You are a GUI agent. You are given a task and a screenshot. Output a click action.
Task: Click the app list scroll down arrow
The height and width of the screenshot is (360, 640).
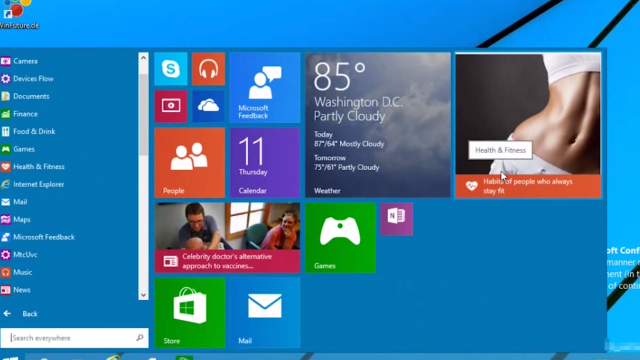[x=143, y=295]
